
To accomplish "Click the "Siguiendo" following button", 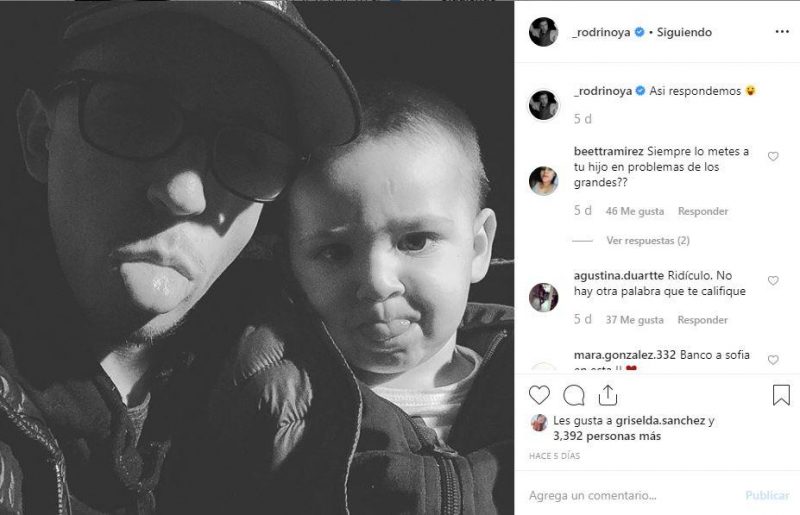I will 683,32.
